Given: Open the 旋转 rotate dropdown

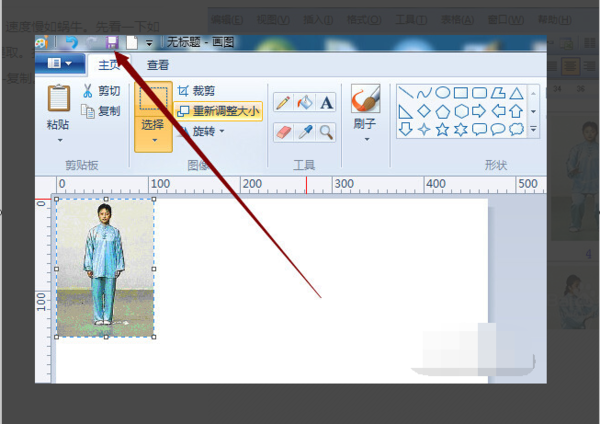Looking at the screenshot, I should [x=202, y=131].
